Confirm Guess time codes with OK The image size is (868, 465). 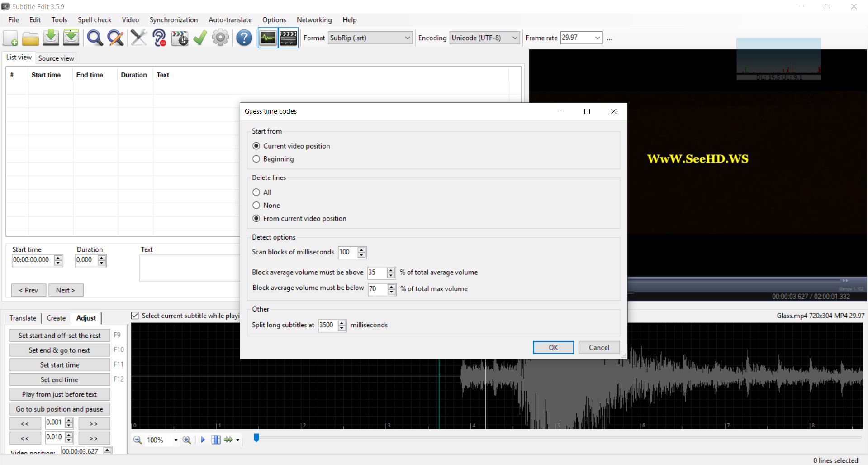(x=553, y=347)
